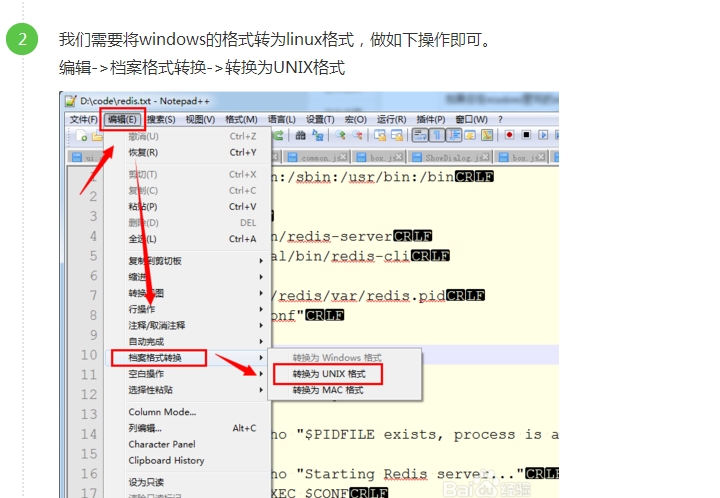Open the 插件(P) menu
Screen dimensions: 720x498
point(431,119)
